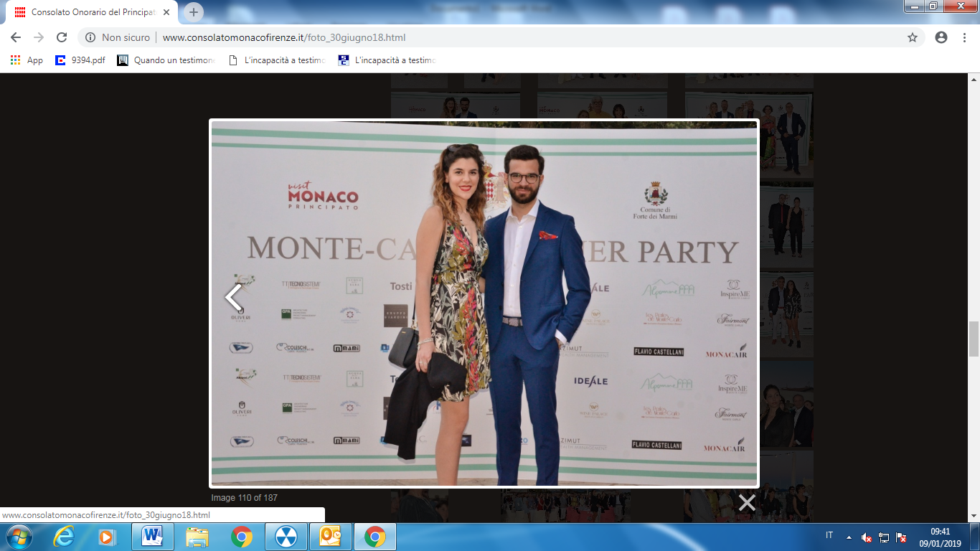Open a new browser tab
Image resolution: width=980 pixels, height=551 pixels.
click(194, 12)
